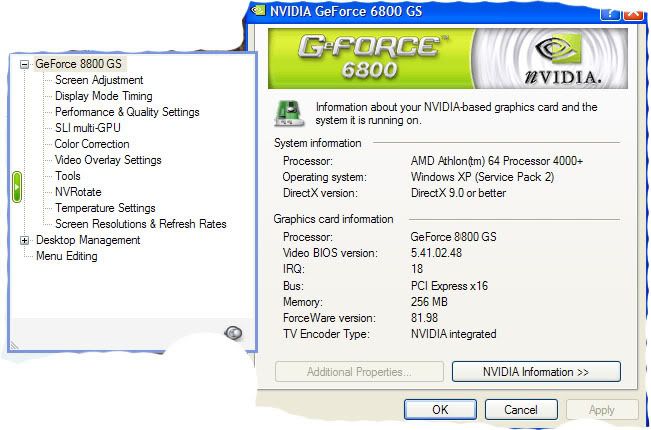Click the panel resize grip corner
The height and width of the screenshot is (430, 651).
coord(14,345)
